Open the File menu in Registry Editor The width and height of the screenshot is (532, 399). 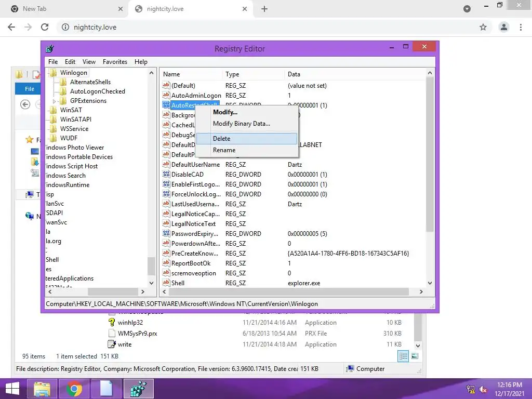tap(53, 62)
